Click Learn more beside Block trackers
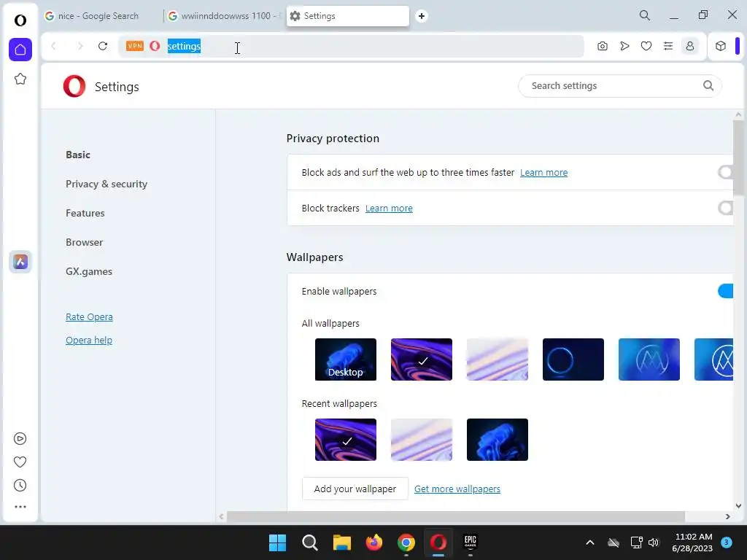 pyautogui.click(x=389, y=208)
